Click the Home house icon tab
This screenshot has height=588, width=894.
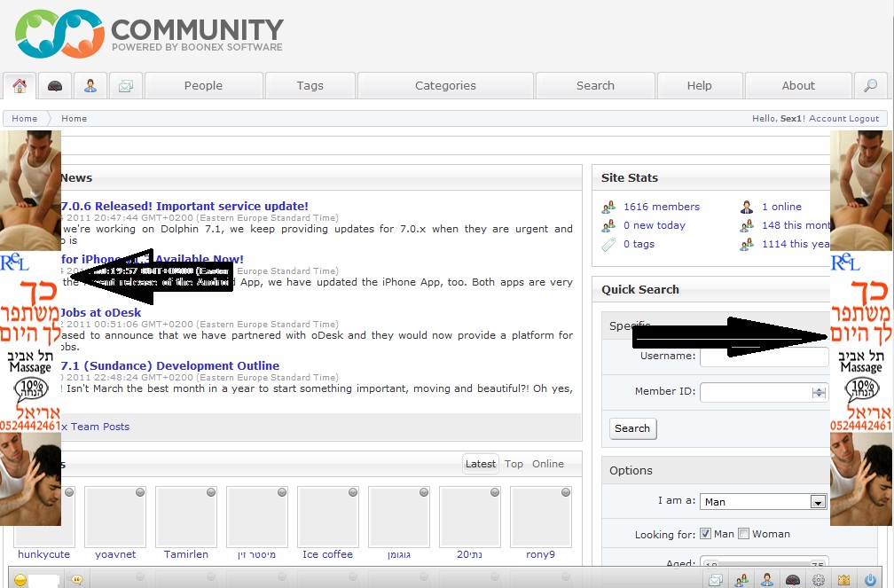click(x=20, y=86)
